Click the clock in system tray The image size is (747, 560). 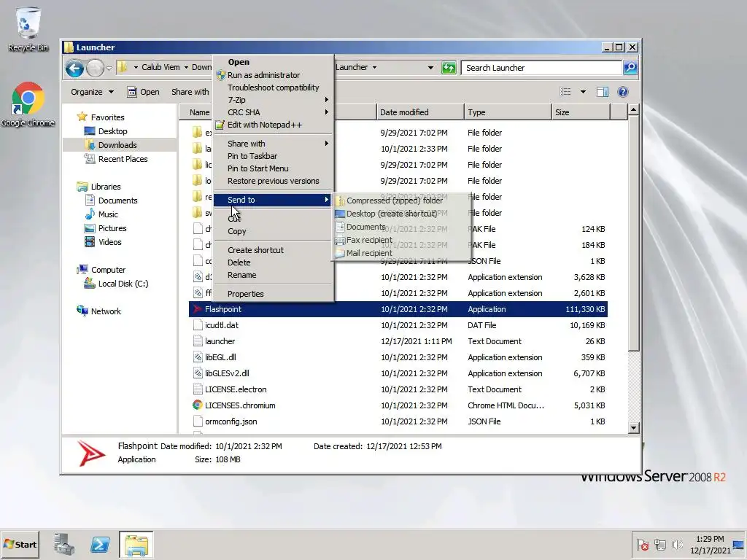pos(711,544)
